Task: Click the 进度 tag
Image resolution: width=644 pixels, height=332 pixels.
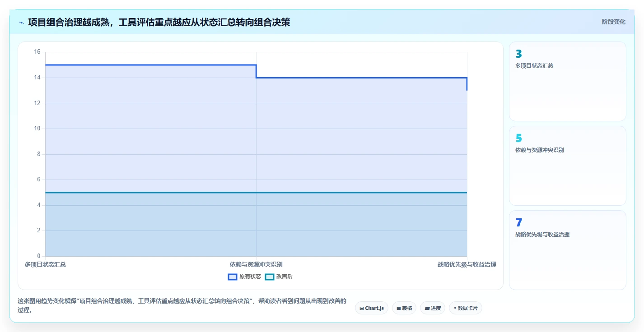Action: [433, 308]
